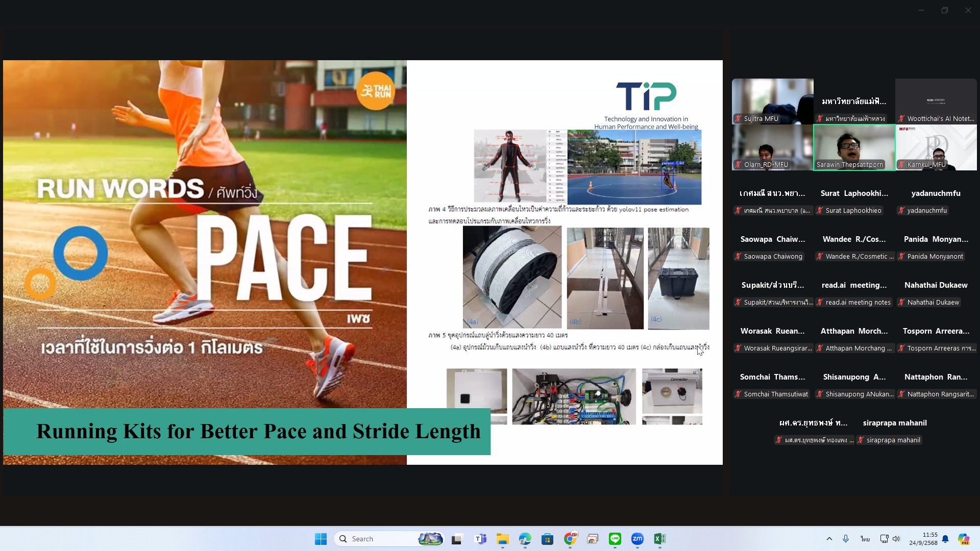This screenshot has height=551, width=980.
Task: Launch Microsoft Teams from taskbar
Action: (480, 539)
